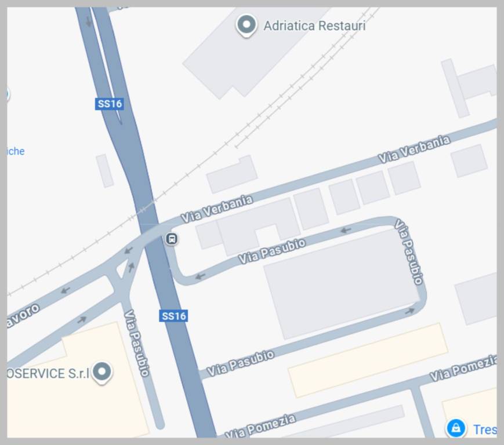Select the Via Pomezia label at bottom
Viewport: 504px width, 445px height.
pos(260,426)
